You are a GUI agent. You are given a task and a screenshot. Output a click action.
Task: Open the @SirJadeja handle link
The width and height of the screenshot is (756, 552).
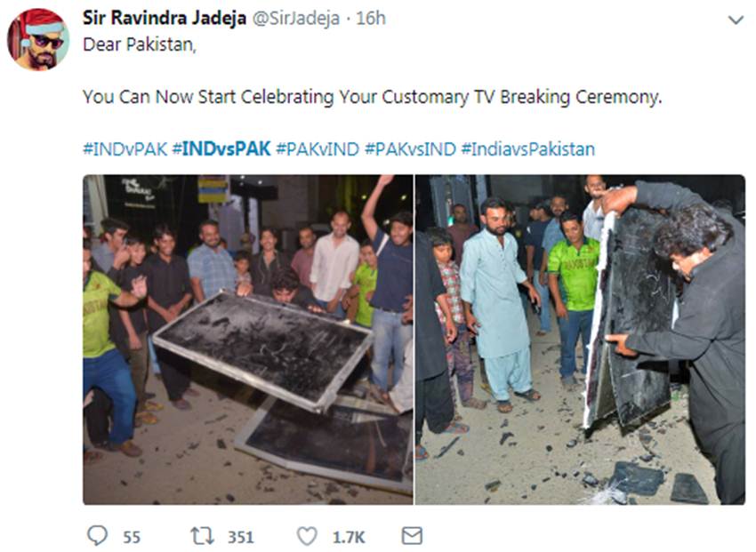click(x=296, y=19)
